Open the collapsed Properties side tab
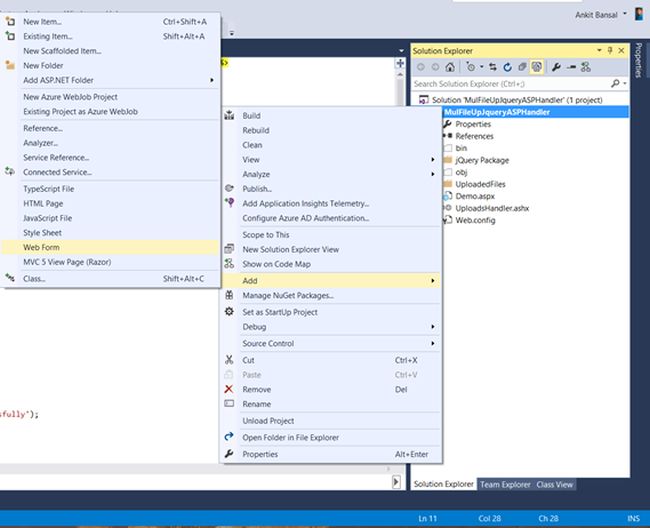The height and width of the screenshot is (528, 650). [x=639, y=60]
